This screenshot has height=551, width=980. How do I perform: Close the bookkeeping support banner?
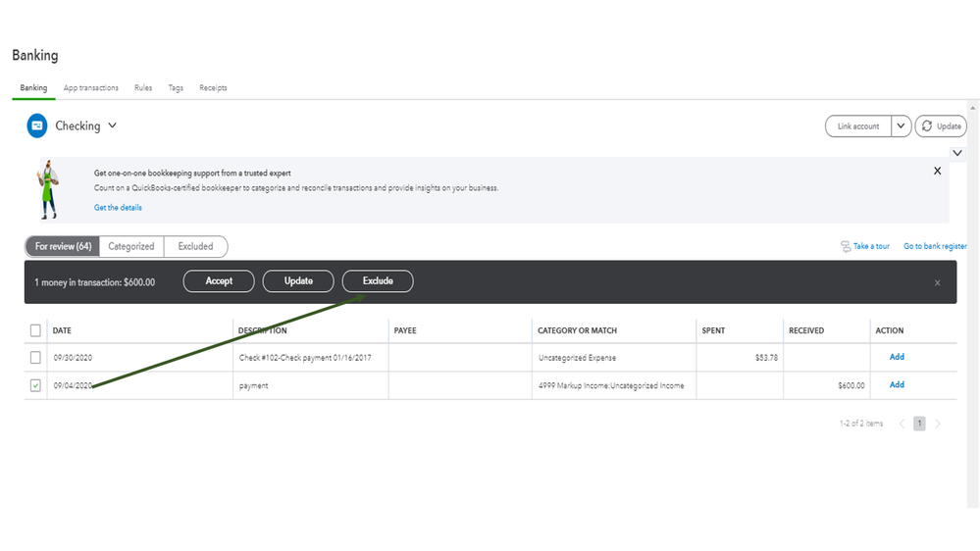[x=937, y=171]
